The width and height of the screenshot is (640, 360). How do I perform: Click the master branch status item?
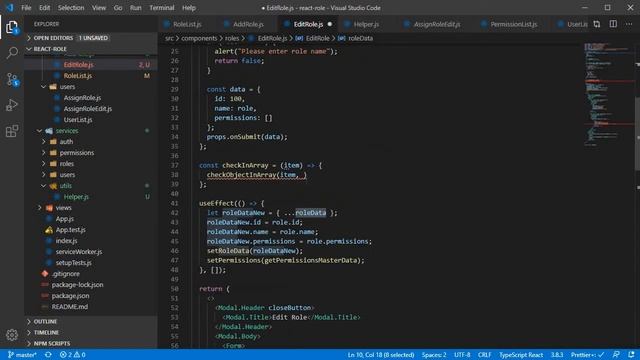click(x=22, y=355)
